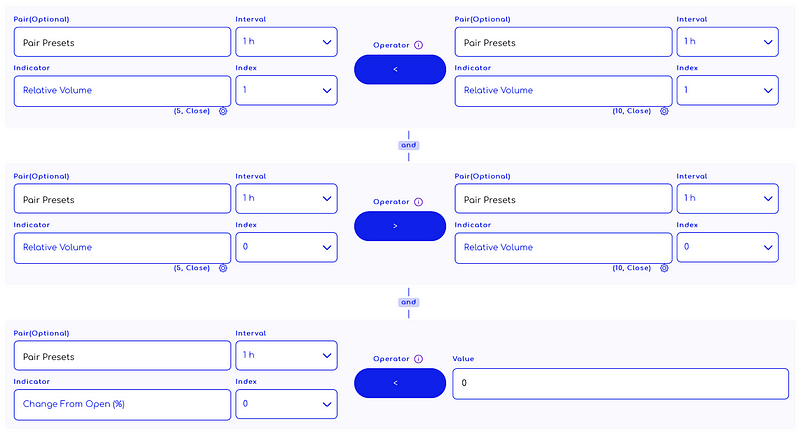Open settings gear for second-row (10, Close) indicator
800x436 pixels.
click(x=664, y=268)
